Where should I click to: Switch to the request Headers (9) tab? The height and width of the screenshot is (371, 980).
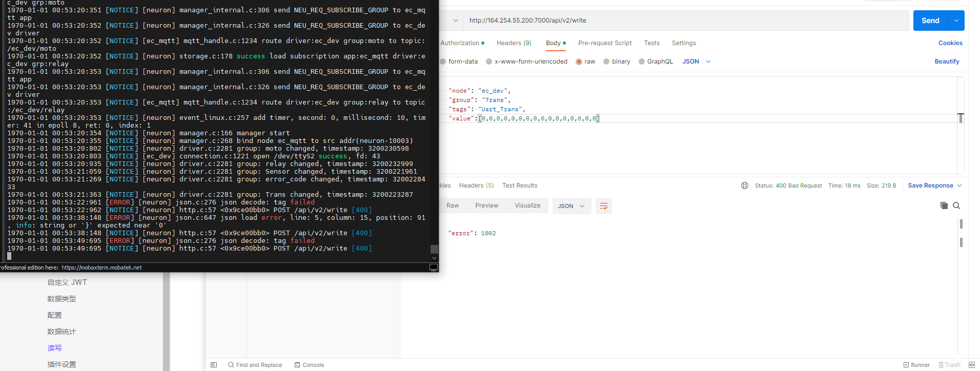[x=514, y=43]
